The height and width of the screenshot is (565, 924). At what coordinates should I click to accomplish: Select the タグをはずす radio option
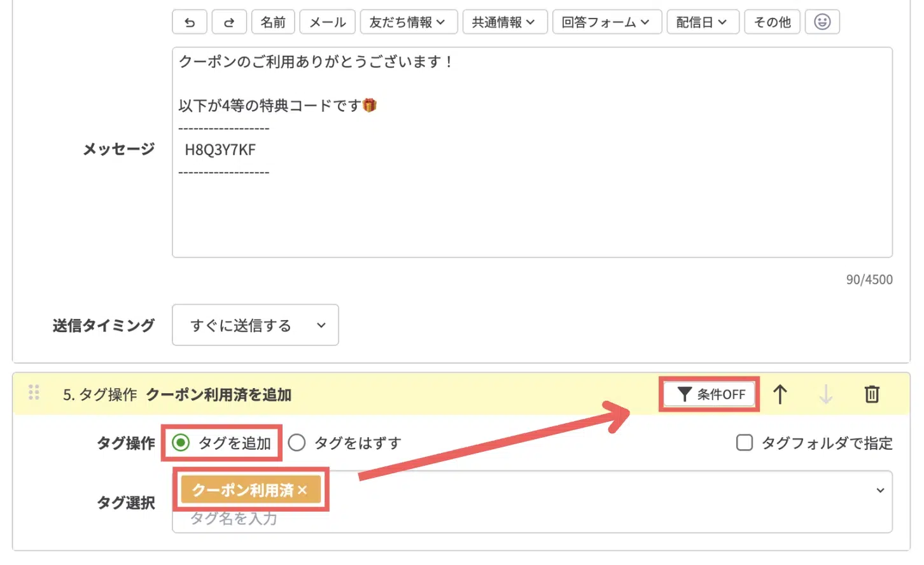pos(297,443)
